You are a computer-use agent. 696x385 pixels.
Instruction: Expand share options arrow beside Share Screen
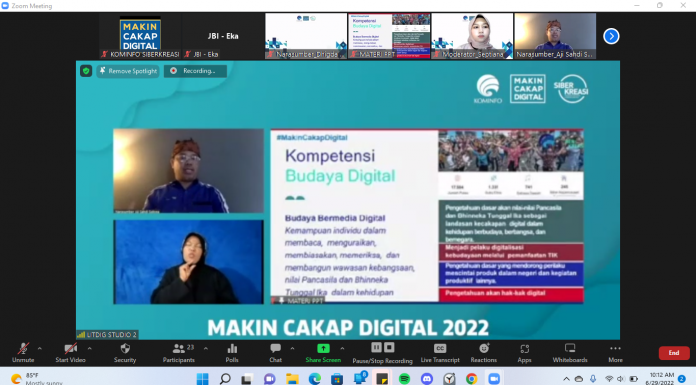[x=342, y=349]
